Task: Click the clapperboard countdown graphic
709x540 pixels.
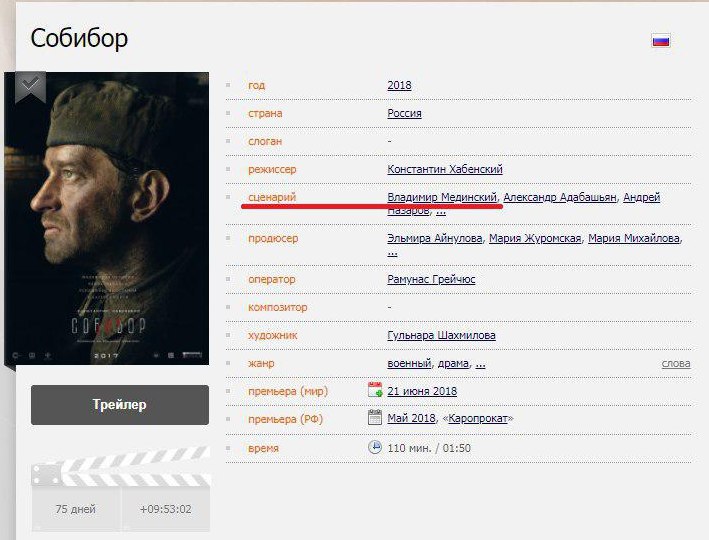Action: [121, 488]
